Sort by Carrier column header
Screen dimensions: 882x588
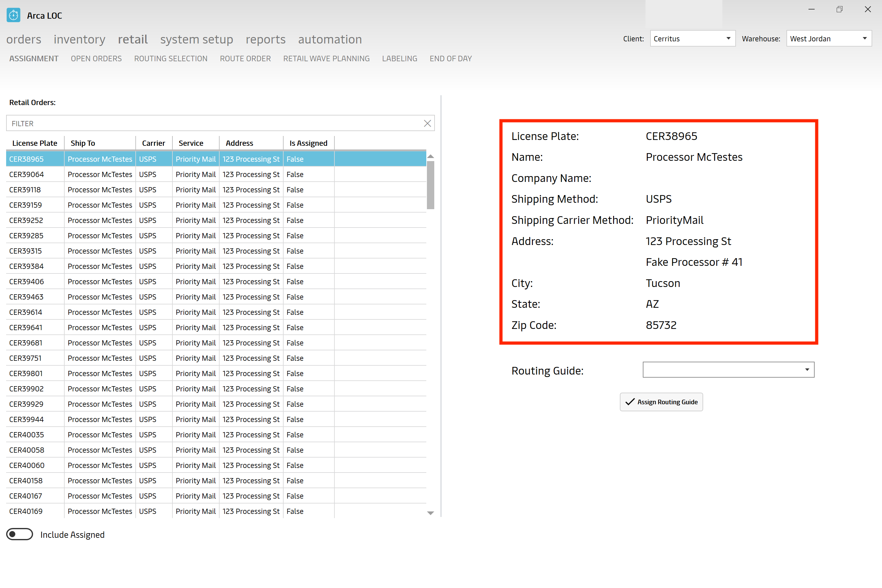coord(153,143)
